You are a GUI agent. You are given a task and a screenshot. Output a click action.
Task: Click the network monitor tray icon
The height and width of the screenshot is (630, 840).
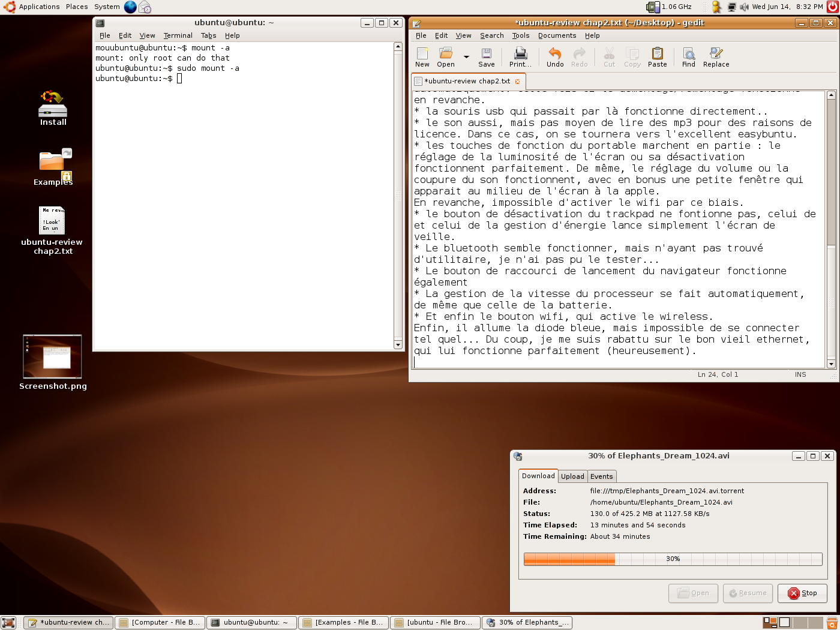click(732, 7)
